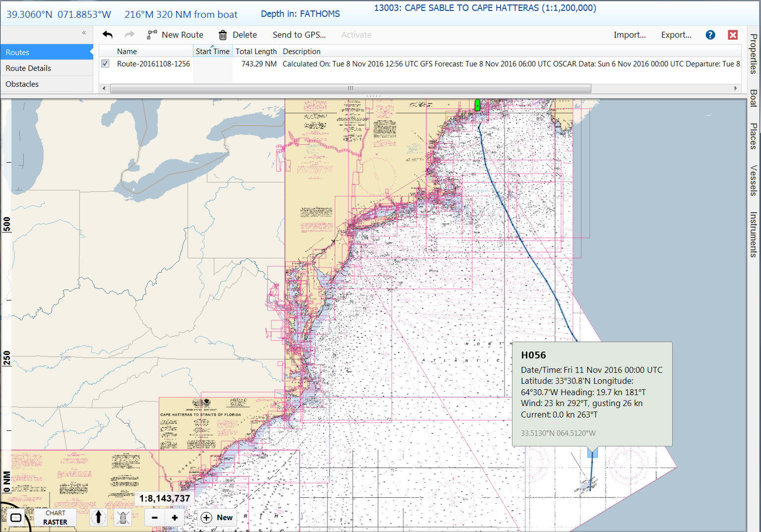Viewport: 761px width, 532px height.
Task: Collapse the side panel with double chevron
Action: (84, 33)
